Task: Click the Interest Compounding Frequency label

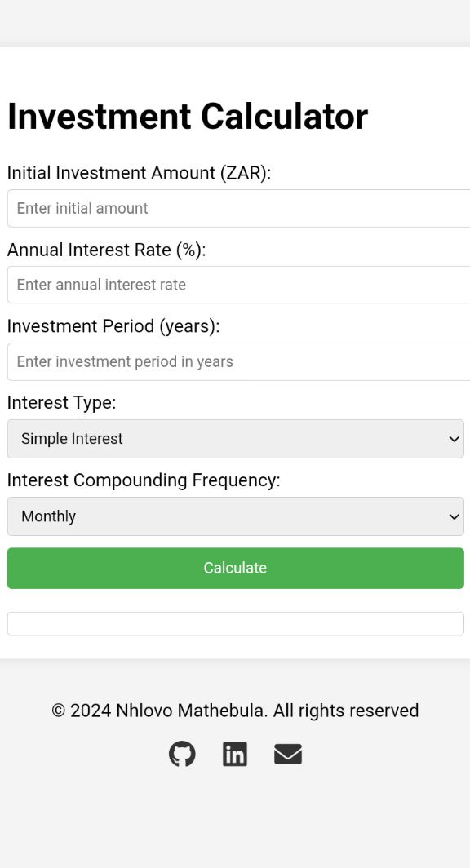Action: [x=144, y=480]
